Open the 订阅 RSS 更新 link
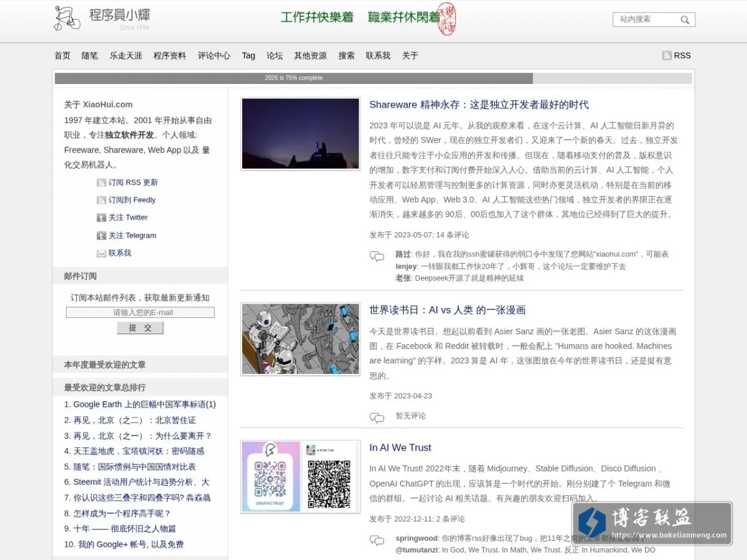The width and height of the screenshot is (747, 560). (x=133, y=182)
